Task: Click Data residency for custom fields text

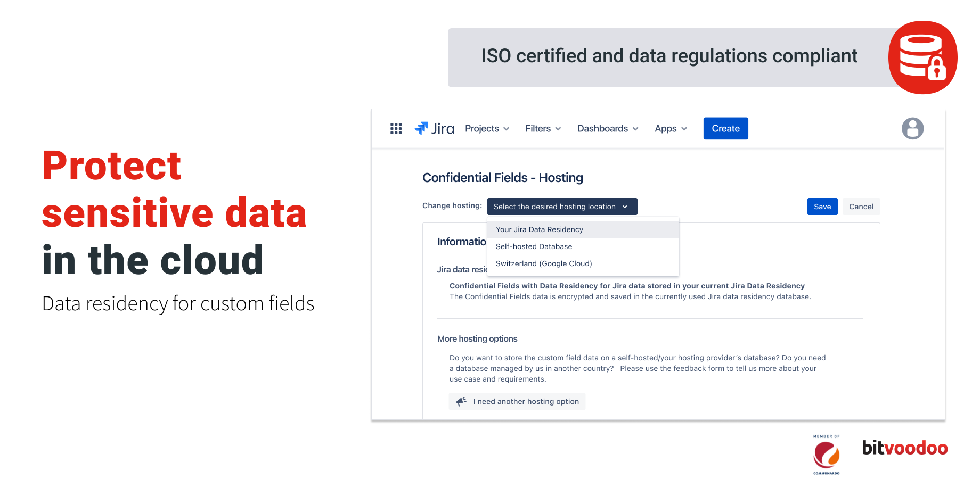Action: [x=178, y=304]
